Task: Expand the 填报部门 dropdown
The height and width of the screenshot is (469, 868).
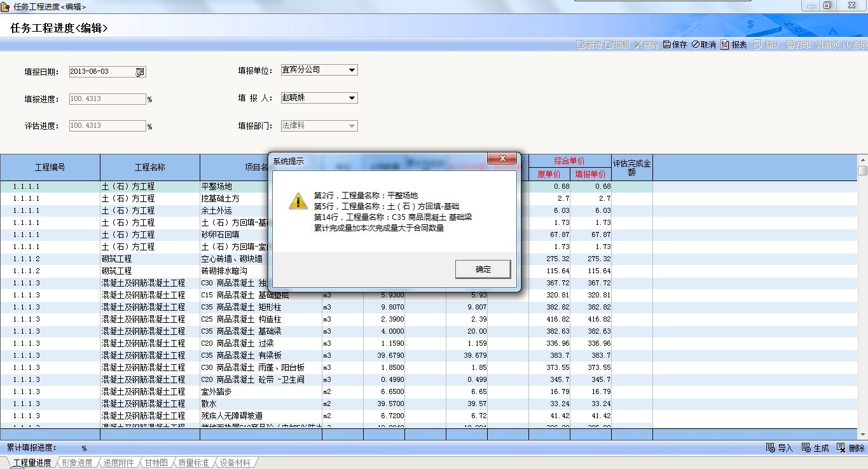Action: [352, 126]
